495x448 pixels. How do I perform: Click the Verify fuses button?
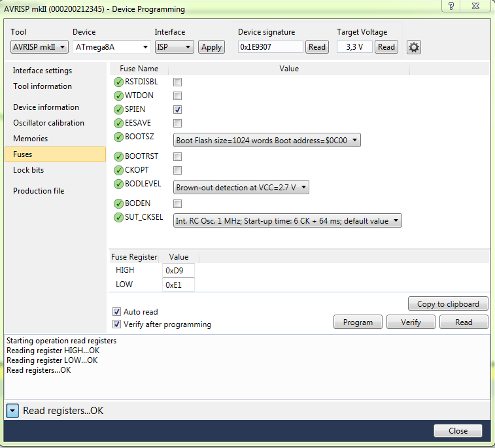click(411, 322)
